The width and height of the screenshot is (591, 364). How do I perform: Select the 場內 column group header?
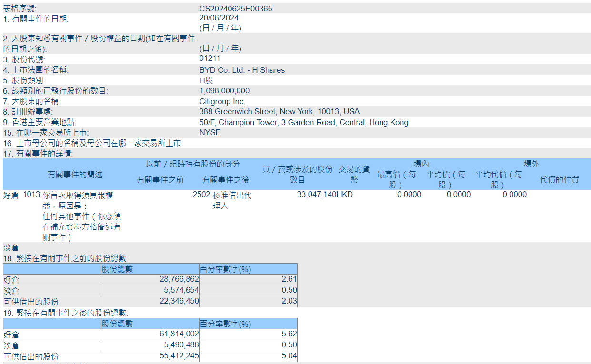click(421, 164)
